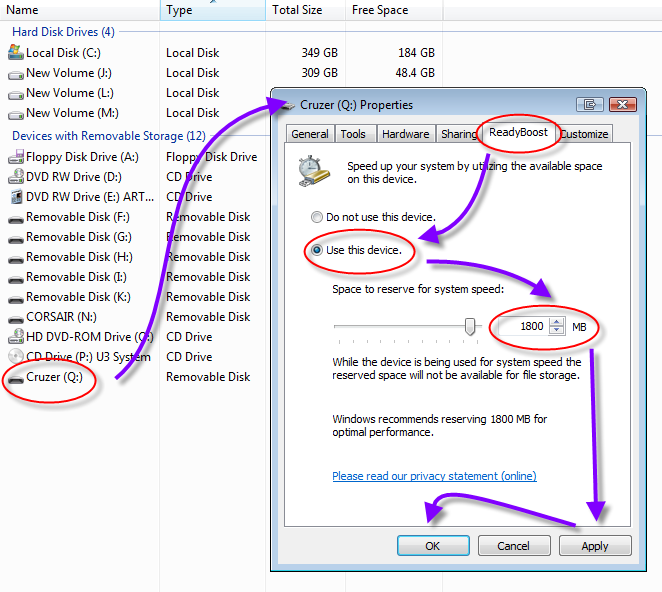Click the DVD RW Drive (D:) icon
The image size is (662, 592).
click(16, 177)
